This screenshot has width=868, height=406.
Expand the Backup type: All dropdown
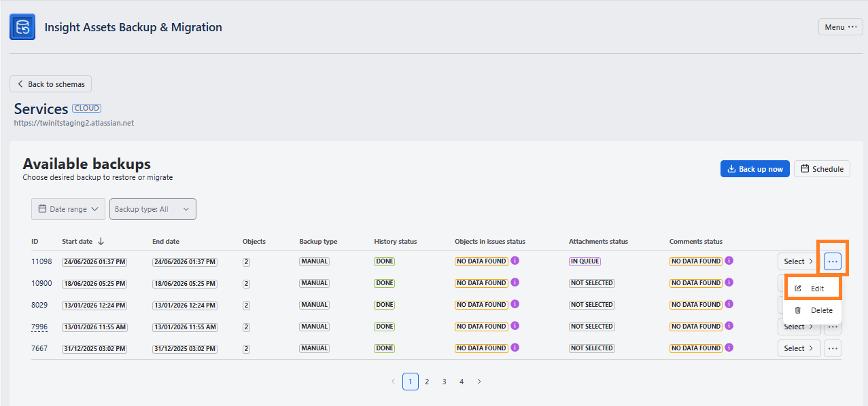coord(152,209)
